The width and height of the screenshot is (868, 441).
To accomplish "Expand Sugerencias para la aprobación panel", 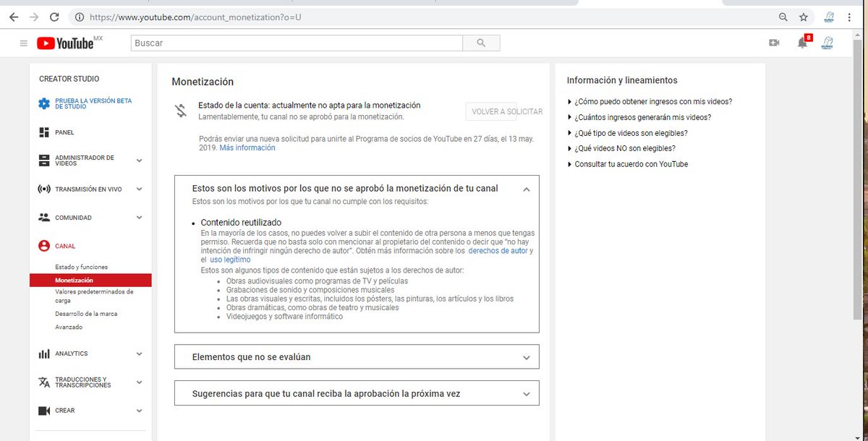I will click(357, 393).
